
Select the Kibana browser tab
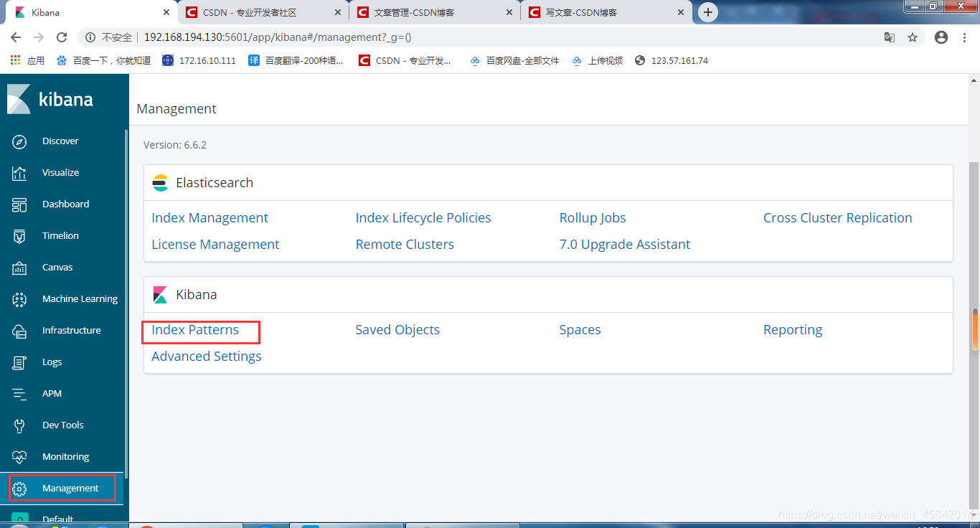[90, 12]
